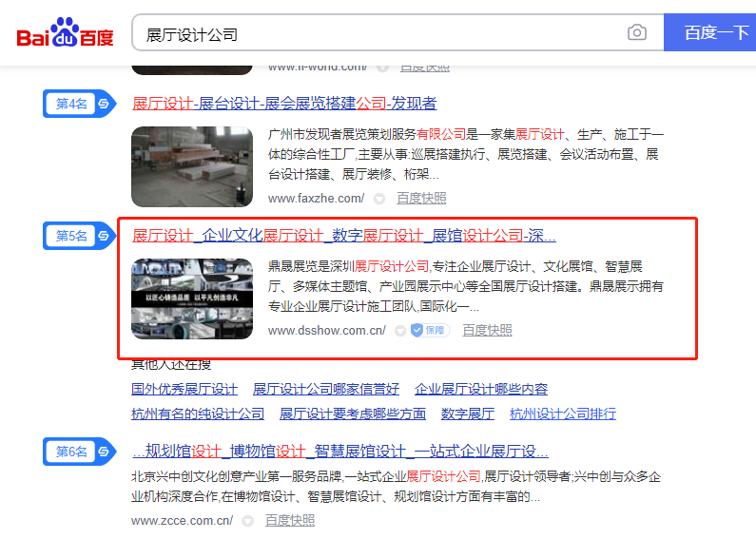Open the 展厅设计-展台设计 发现者 result title

coord(284,104)
